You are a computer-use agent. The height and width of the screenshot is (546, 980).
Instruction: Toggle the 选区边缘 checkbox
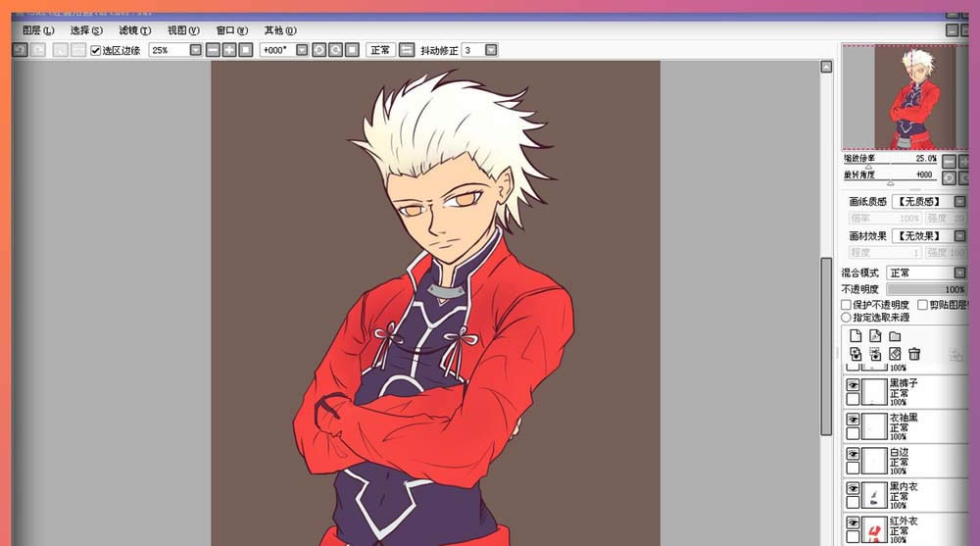coord(95,50)
